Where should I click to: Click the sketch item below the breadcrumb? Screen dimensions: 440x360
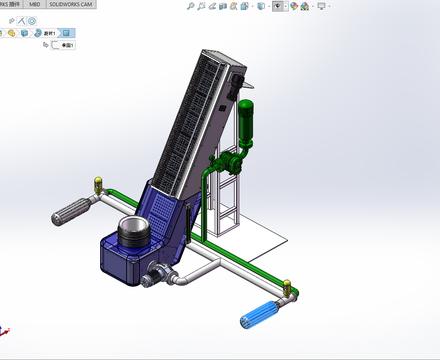pos(63,45)
